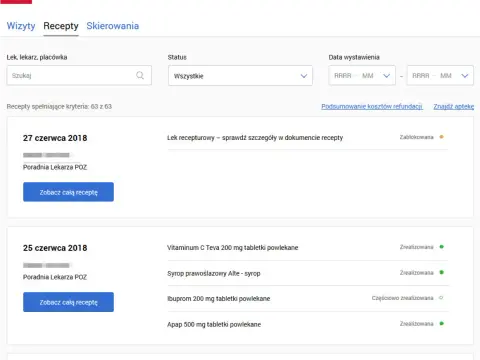Click Poradnia Lekarza POZ under 27 czerwca

coord(55,167)
